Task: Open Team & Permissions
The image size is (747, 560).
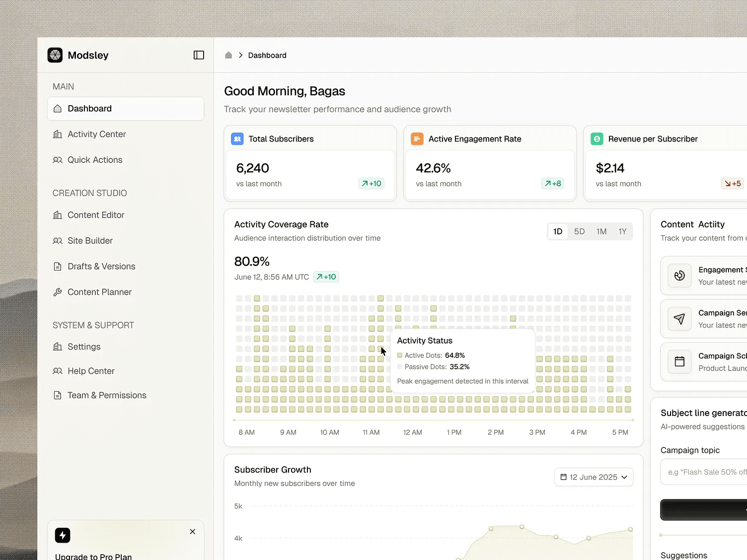Action: (126, 395)
